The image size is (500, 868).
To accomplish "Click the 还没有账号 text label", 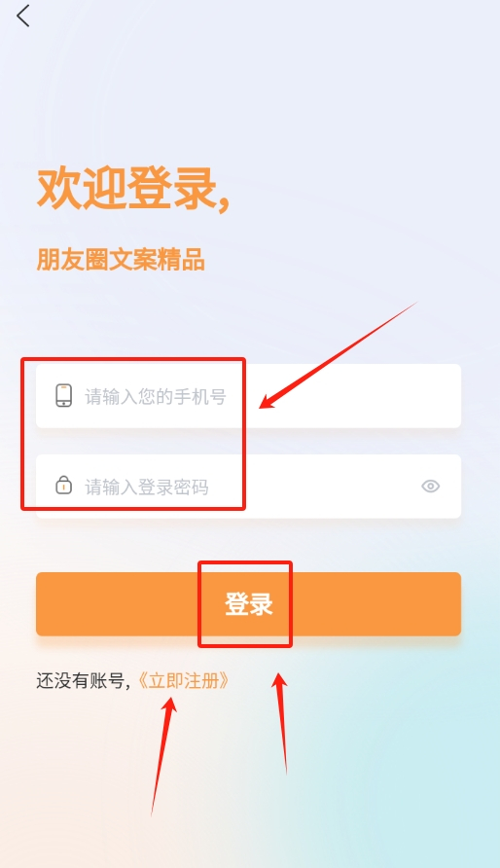I will [81, 680].
